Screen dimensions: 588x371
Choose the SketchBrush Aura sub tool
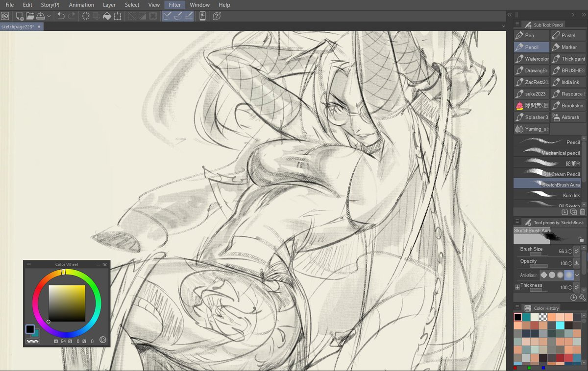(x=547, y=185)
